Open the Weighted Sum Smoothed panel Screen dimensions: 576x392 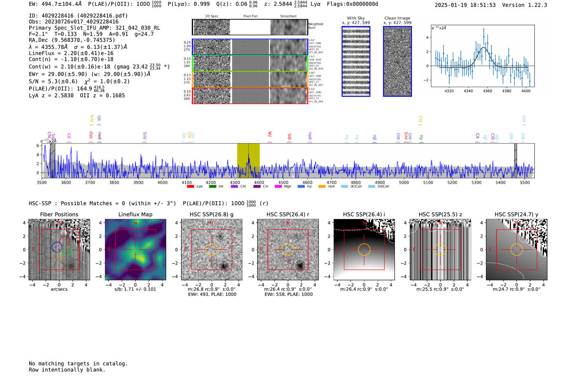(289, 27)
